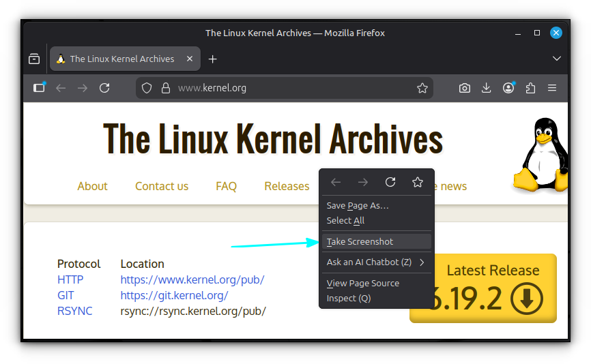This screenshot has width=591, height=364.
Task: Click the yellow Latest Release download button
Action: [x=483, y=288]
